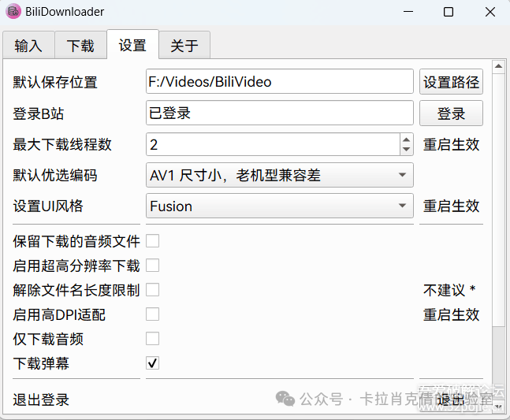
Task: Open the Fusion UI style dropdown
Action: (x=280, y=206)
